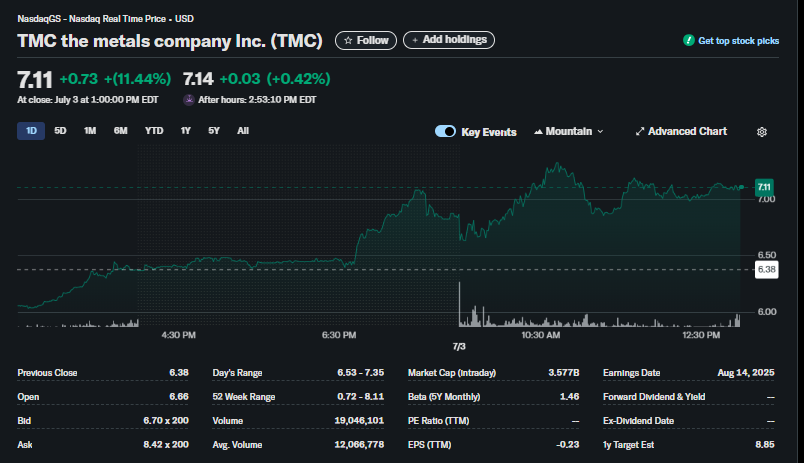Click the TMC the metals company Inc. title
The image size is (804, 463).
tap(170, 41)
